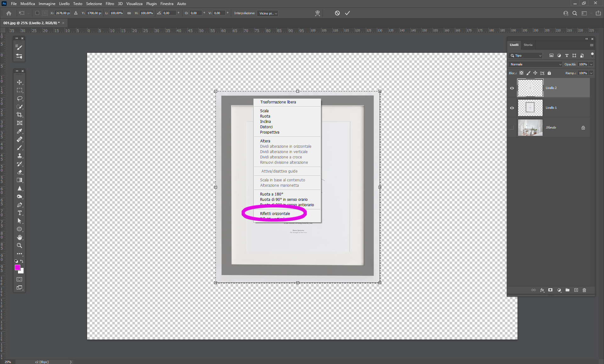Open the Interpolazione dropdown
Screen dimensions: 604x364
click(268, 13)
